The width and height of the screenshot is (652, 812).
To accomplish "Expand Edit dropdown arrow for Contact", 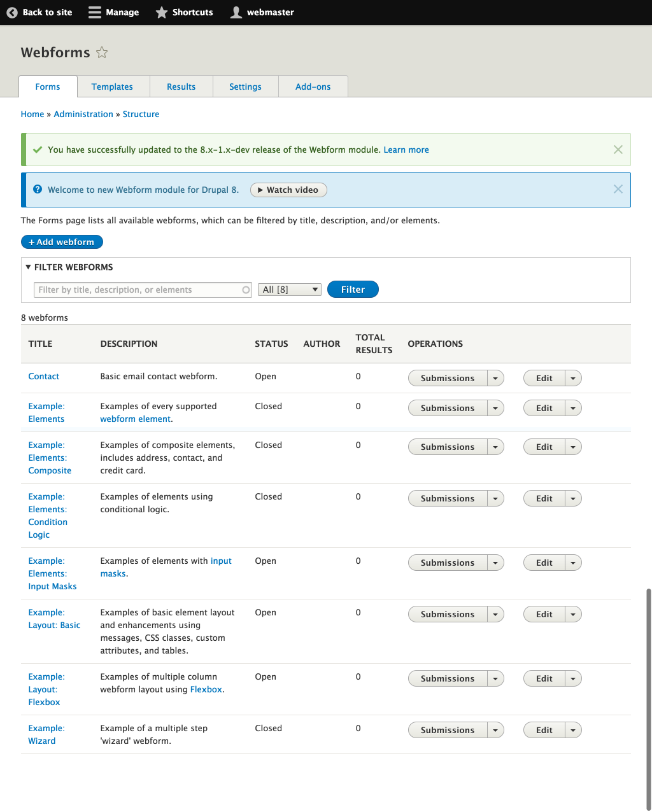I will (573, 378).
